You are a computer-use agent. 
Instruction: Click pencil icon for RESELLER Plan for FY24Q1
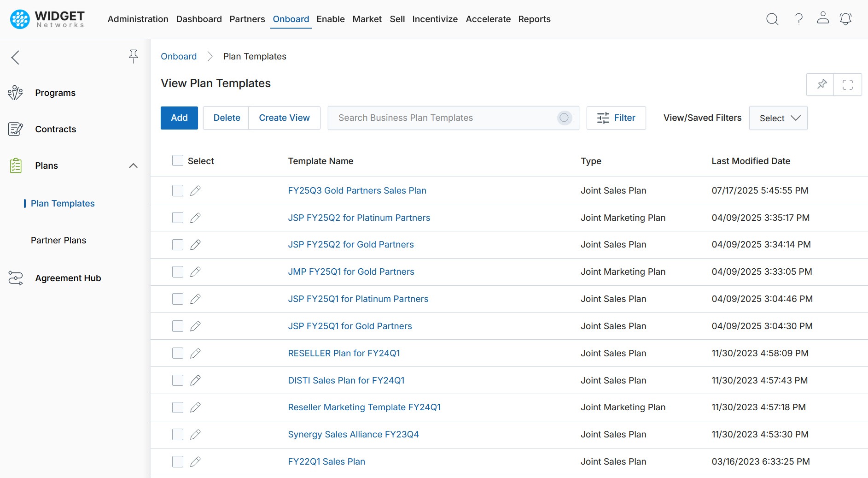click(195, 354)
